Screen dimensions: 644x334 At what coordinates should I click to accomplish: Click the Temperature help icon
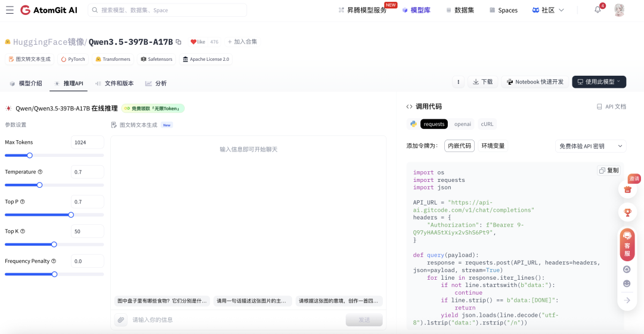click(x=40, y=172)
